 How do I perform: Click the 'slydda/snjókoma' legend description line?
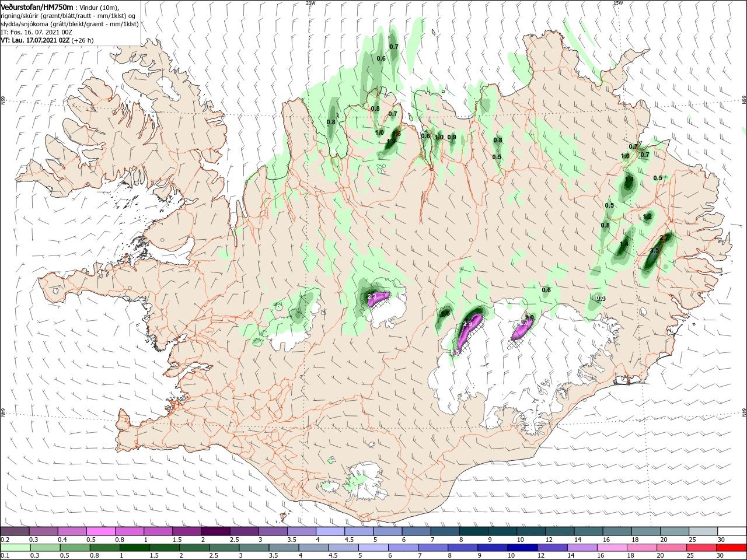[x=25, y=24]
